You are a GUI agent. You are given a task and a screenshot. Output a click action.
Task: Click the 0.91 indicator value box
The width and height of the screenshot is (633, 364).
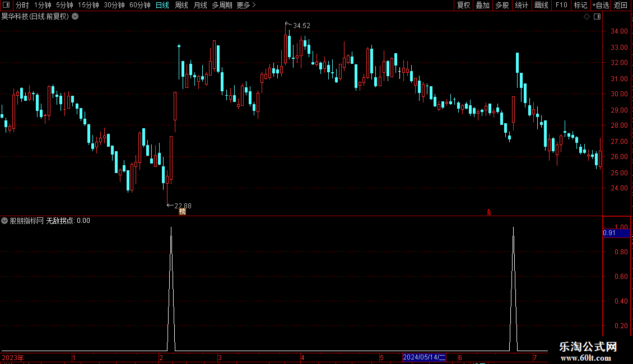tap(616, 233)
